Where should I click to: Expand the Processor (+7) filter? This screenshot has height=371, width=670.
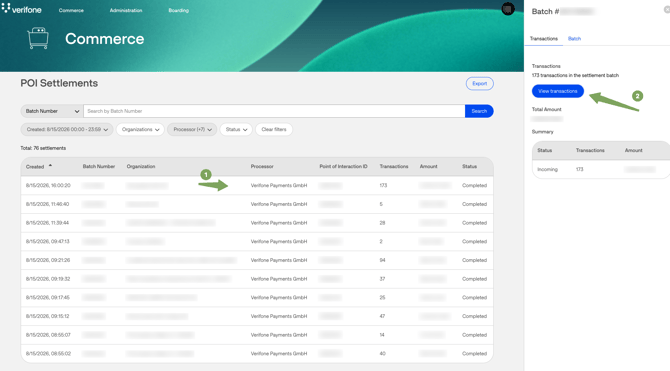coord(192,130)
